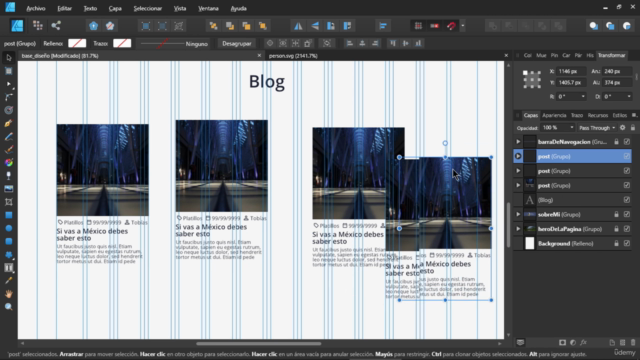Viewport: 640px width, 360px height.
Task: Toggle the red magnet snapping icon
Action: pos(451,26)
